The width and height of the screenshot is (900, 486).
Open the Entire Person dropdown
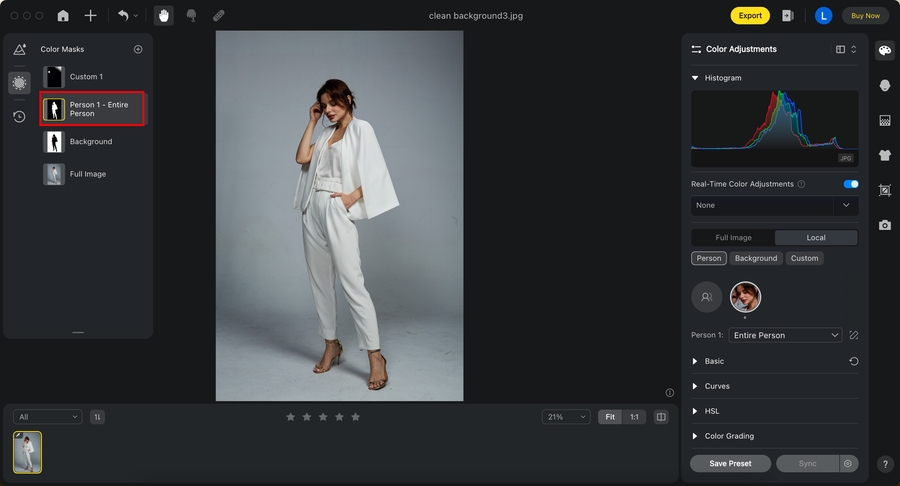pyautogui.click(x=785, y=335)
